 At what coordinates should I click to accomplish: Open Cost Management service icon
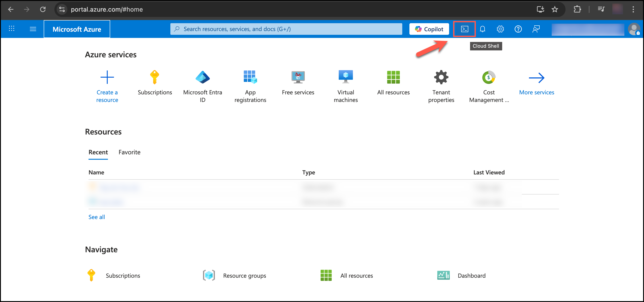[x=489, y=77]
